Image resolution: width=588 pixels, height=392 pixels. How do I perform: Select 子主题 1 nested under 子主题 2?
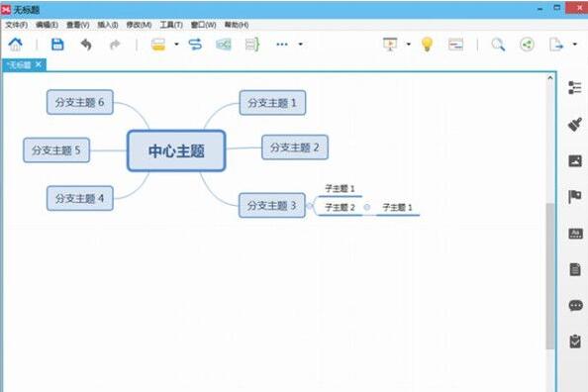(397, 207)
